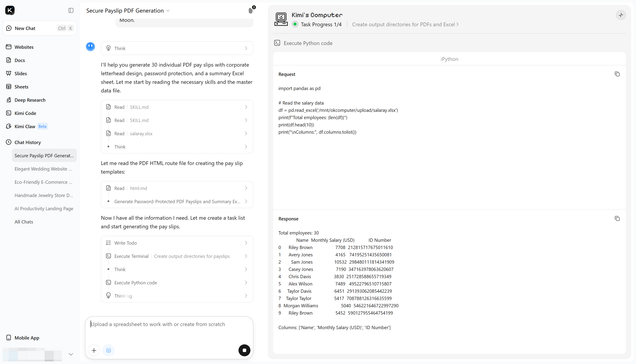Open Elegant Wedding Website chat
The width and height of the screenshot is (636, 364).
pyautogui.click(x=43, y=169)
